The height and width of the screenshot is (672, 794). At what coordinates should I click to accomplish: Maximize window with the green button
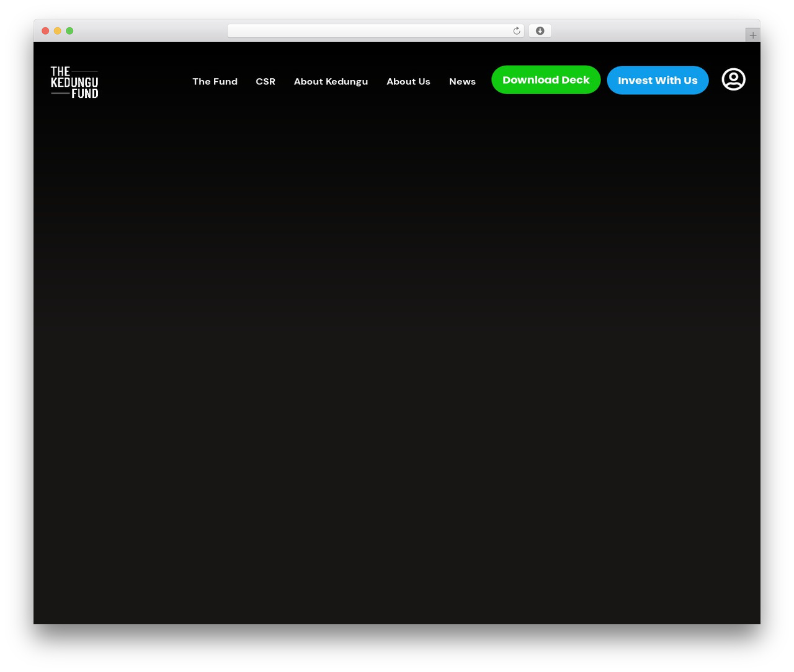(69, 31)
